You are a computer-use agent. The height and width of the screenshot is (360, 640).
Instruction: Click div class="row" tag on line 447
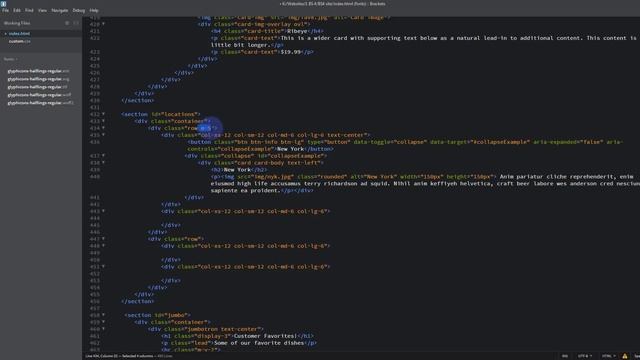coord(176,239)
